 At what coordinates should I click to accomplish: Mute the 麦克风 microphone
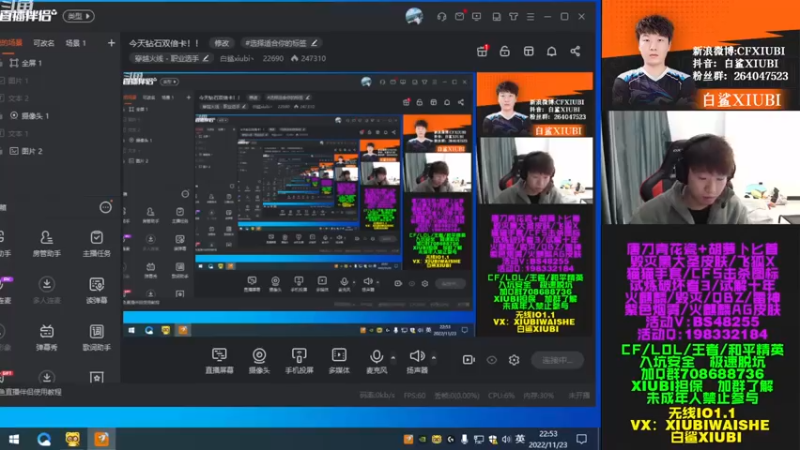(377, 360)
